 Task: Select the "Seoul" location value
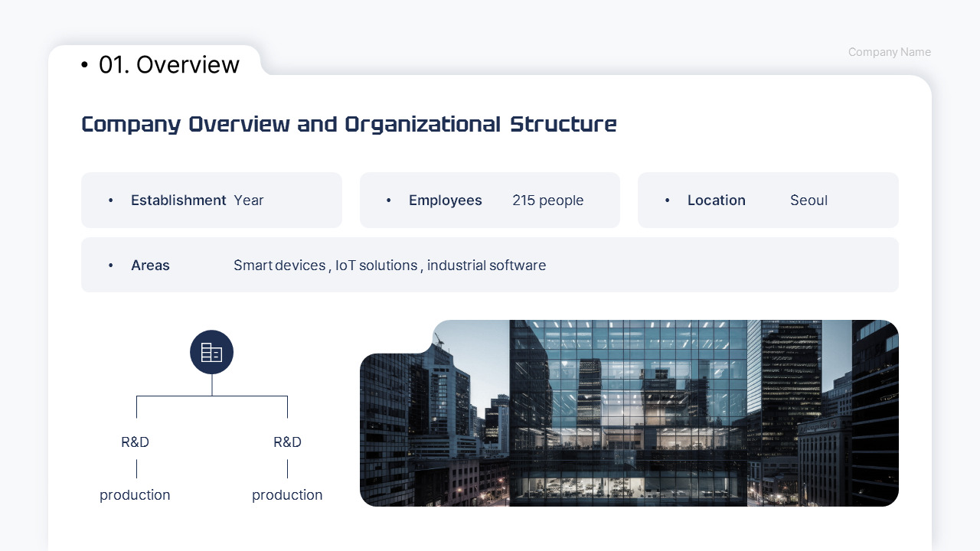click(808, 201)
